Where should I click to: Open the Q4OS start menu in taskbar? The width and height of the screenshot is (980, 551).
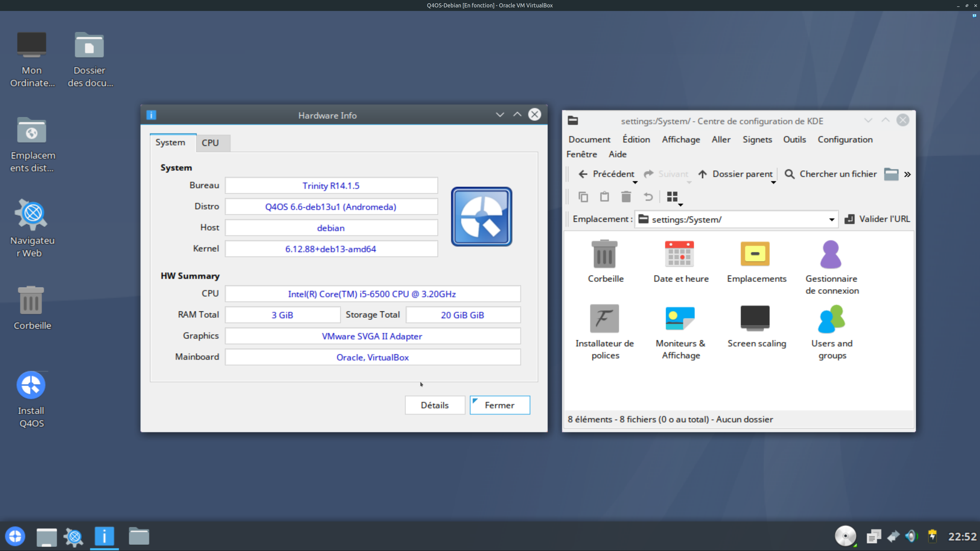15,536
